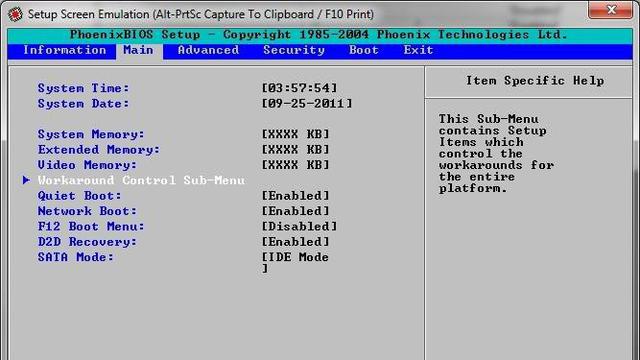The image size is (640, 360).
Task: Close the Setup Screen Emulation window
Action: click(x=610, y=9)
